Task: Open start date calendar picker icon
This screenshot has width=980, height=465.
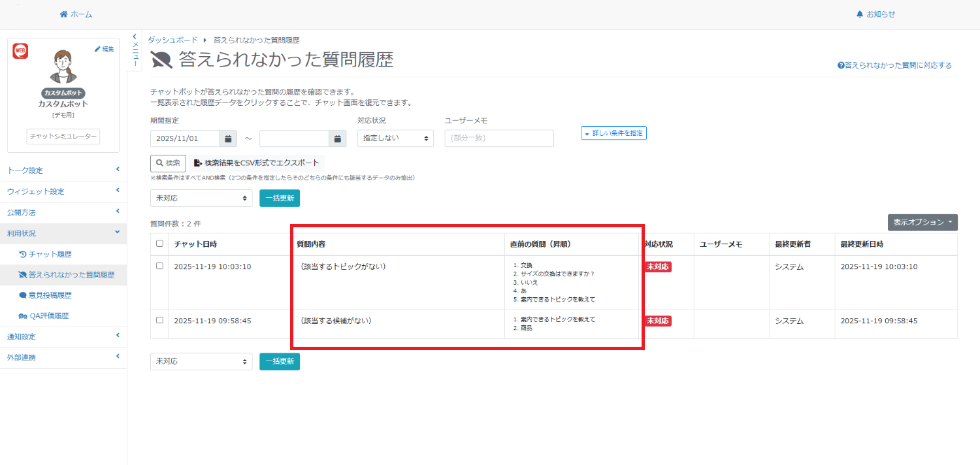Action: [228, 138]
